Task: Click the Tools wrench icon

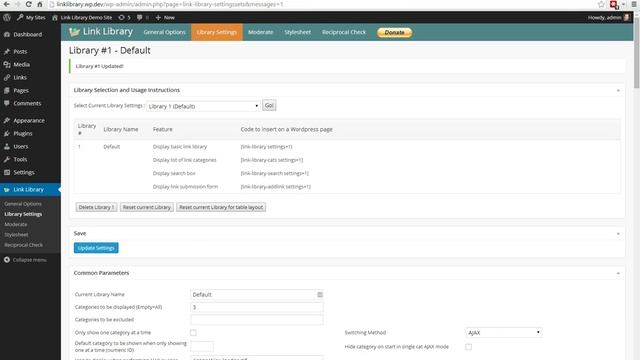Action: (x=7, y=160)
